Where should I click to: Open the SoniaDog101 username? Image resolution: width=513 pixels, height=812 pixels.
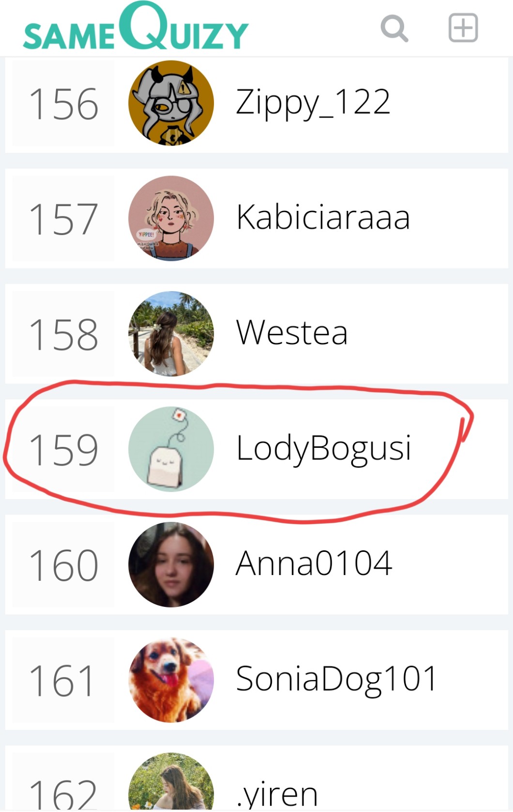[336, 679]
